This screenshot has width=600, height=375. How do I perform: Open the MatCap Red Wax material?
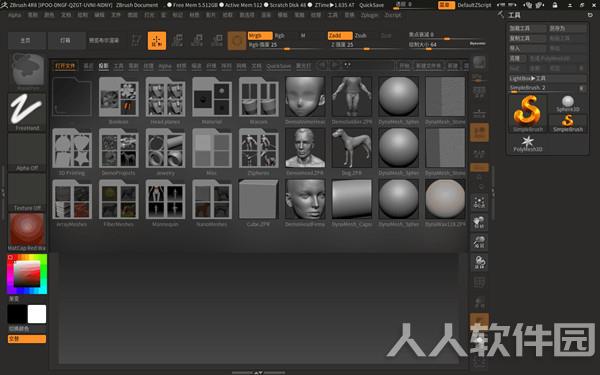pyautogui.click(x=26, y=232)
